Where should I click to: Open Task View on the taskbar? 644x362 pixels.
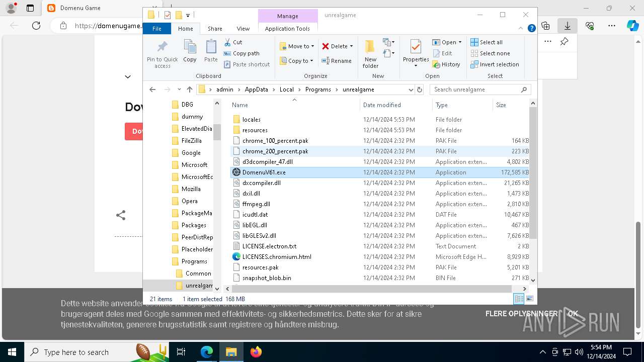coord(181,352)
